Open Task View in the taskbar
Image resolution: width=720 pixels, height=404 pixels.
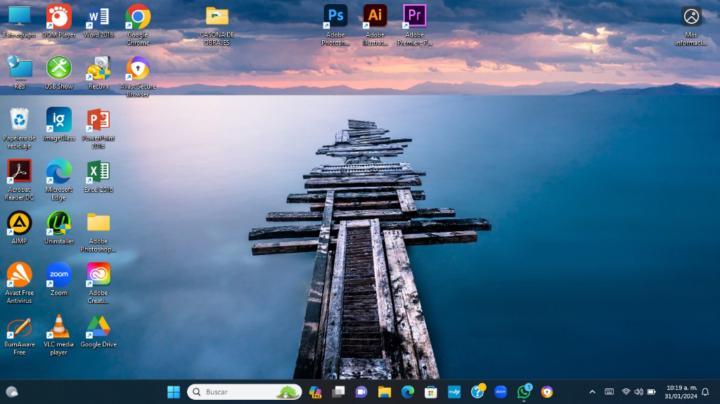[338, 392]
